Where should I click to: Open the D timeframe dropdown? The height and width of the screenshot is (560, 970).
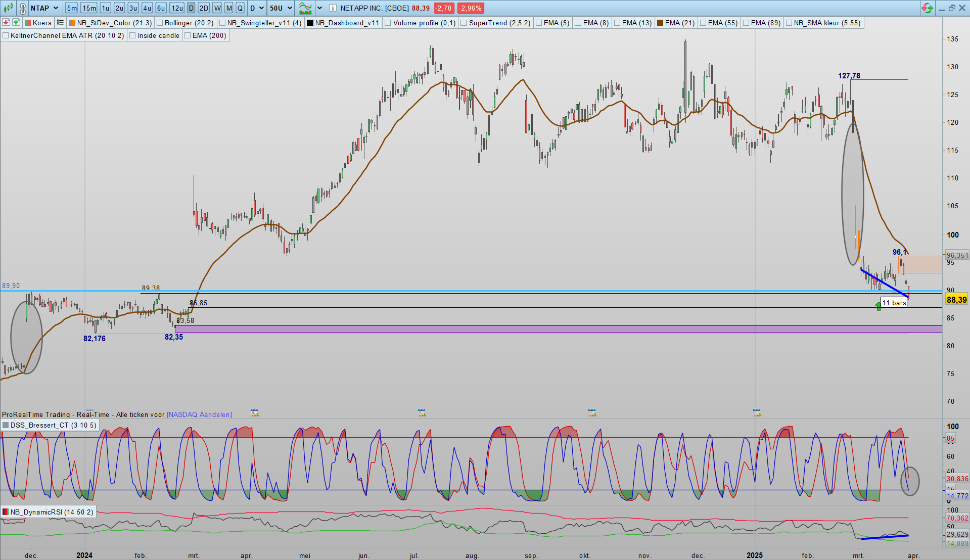[257, 8]
